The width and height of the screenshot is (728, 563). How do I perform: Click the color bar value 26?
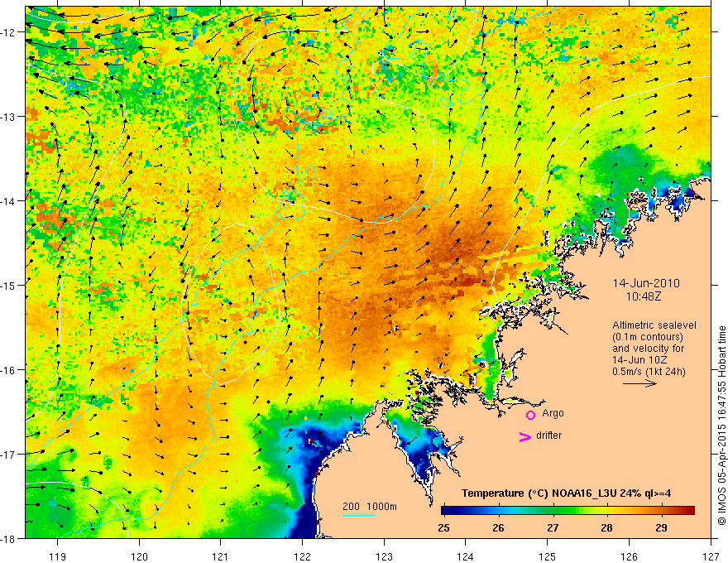pos(498,527)
